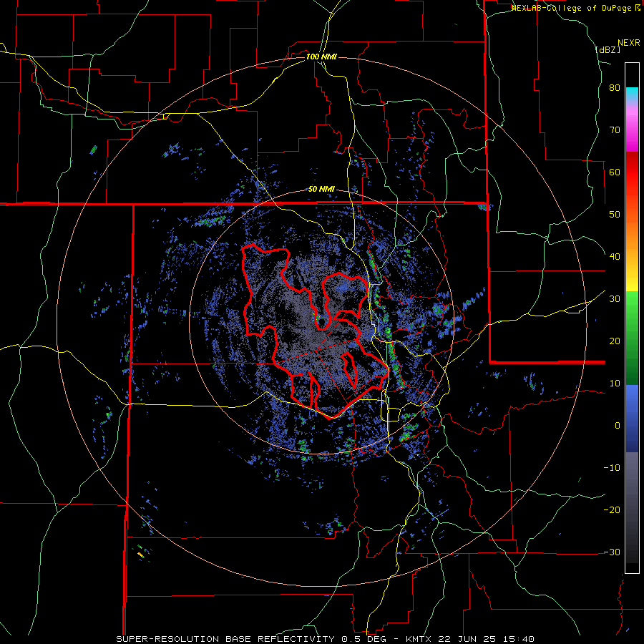Viewport: 644px width, 644px height.
Task: Click the -10 dBZ scale value
Action: (x=612, y=468)
